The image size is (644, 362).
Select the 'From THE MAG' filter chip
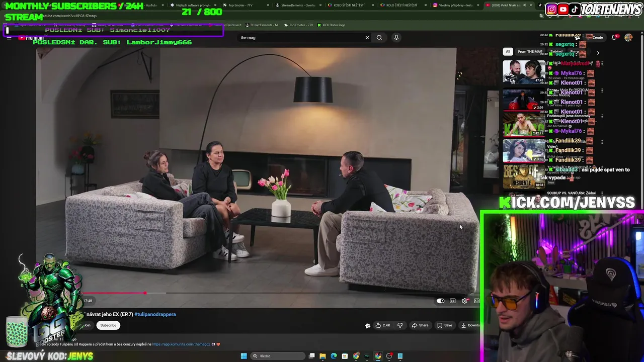tap(530, 51)
